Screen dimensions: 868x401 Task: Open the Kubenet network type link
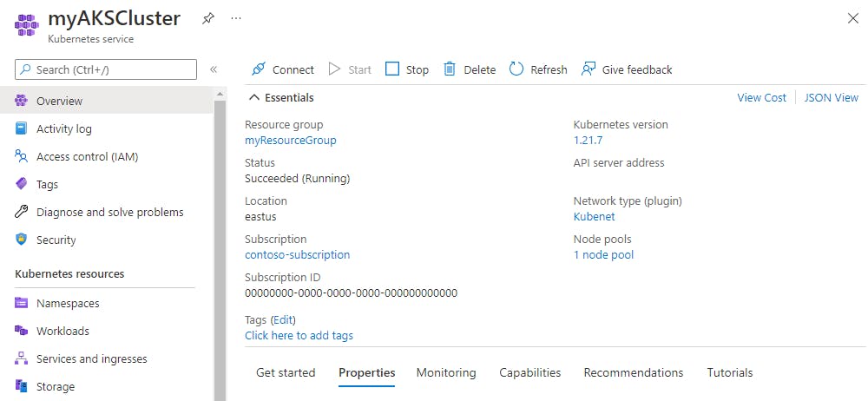tap(594, 217)
